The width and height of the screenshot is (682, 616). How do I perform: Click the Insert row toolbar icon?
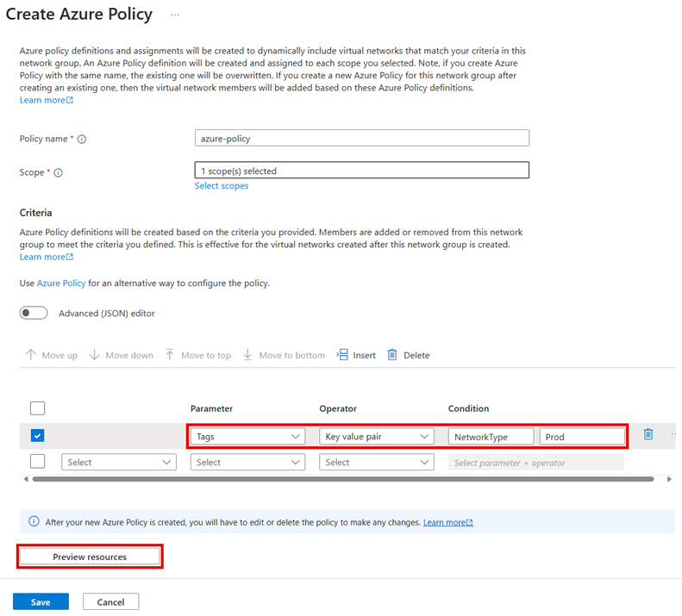tap(342, 355)
